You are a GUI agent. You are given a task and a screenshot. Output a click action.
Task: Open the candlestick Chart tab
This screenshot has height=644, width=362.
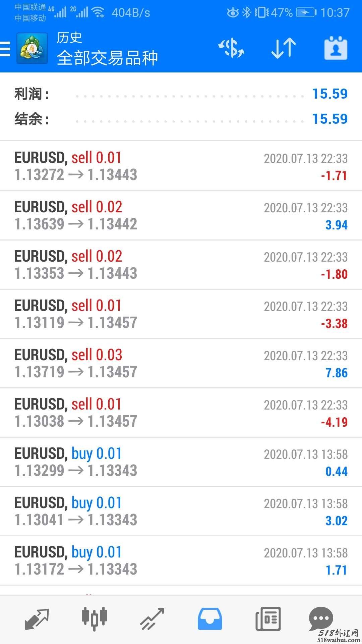pos(94,618)
